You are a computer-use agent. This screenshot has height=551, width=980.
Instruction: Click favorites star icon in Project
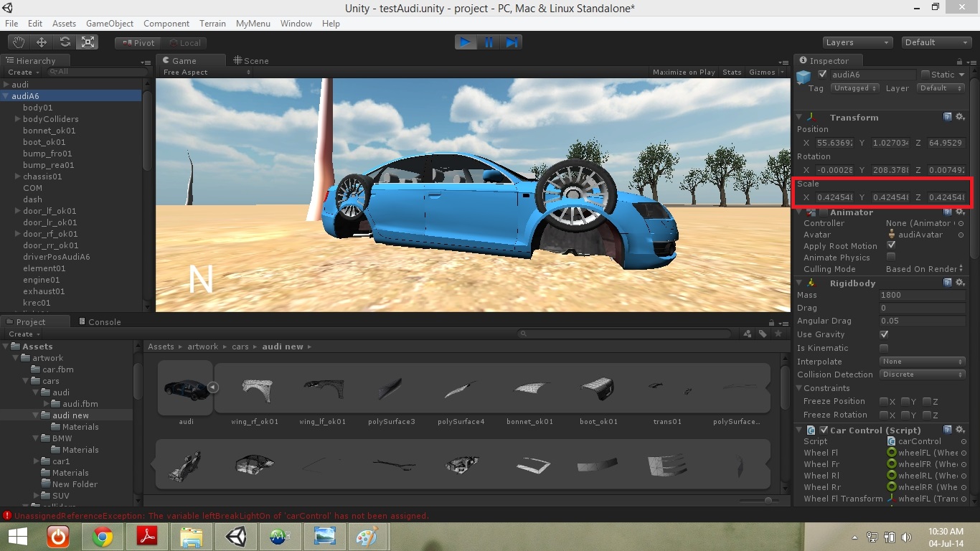pyautogui.click(x=778, y=334)
